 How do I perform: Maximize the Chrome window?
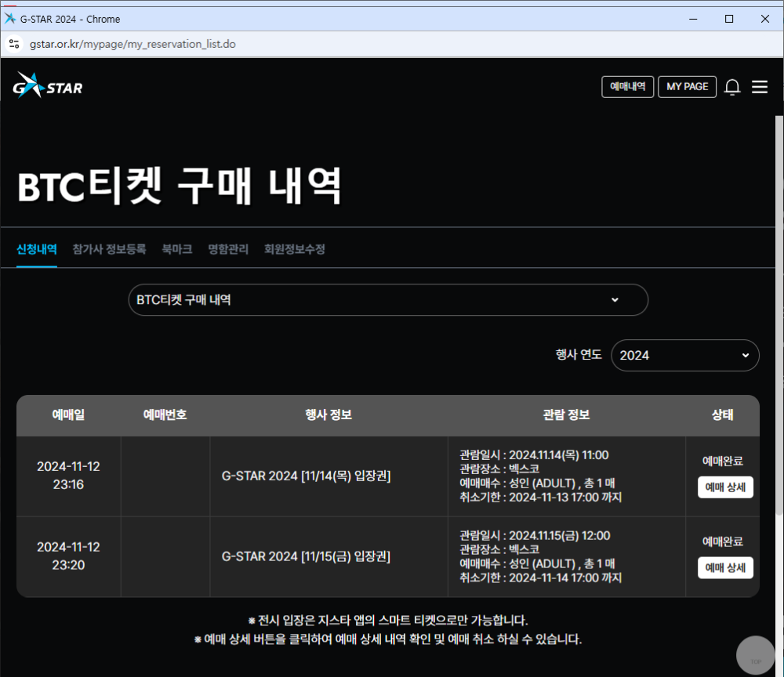[x=729, y=19]
